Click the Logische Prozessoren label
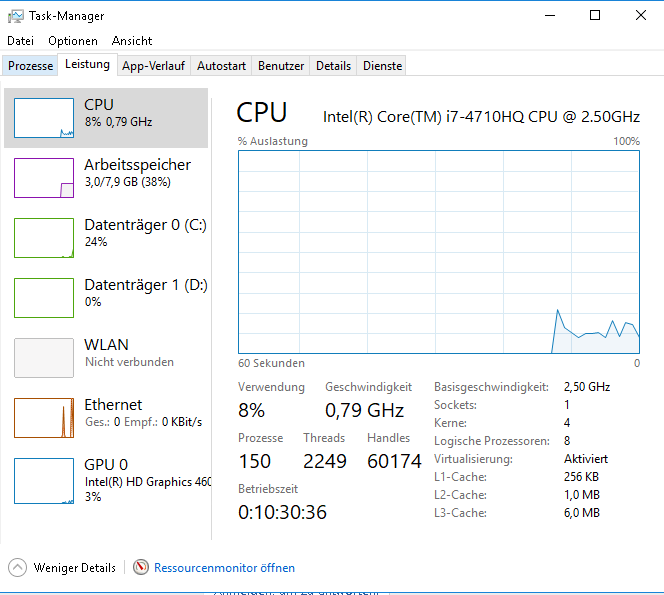The height and width of the screenshot is (595, 664). 492,441
